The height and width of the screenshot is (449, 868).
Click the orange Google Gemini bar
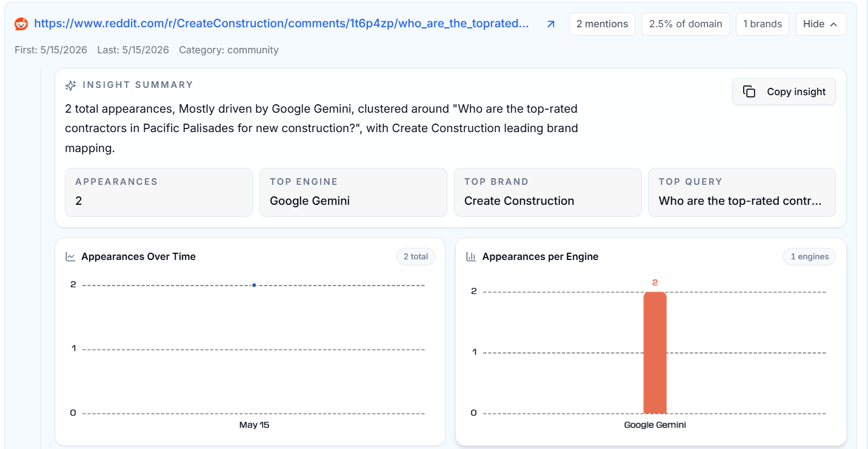(655, 353)
